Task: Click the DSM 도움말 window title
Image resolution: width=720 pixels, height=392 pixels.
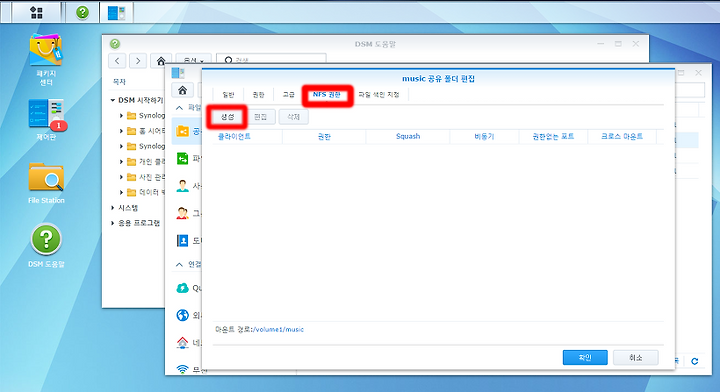Action: click(x=375, y=44)
